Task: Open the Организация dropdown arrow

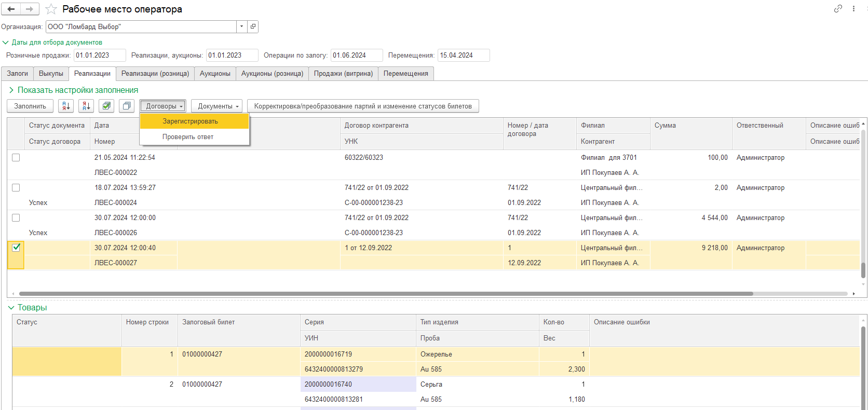Action: point(242,26)
